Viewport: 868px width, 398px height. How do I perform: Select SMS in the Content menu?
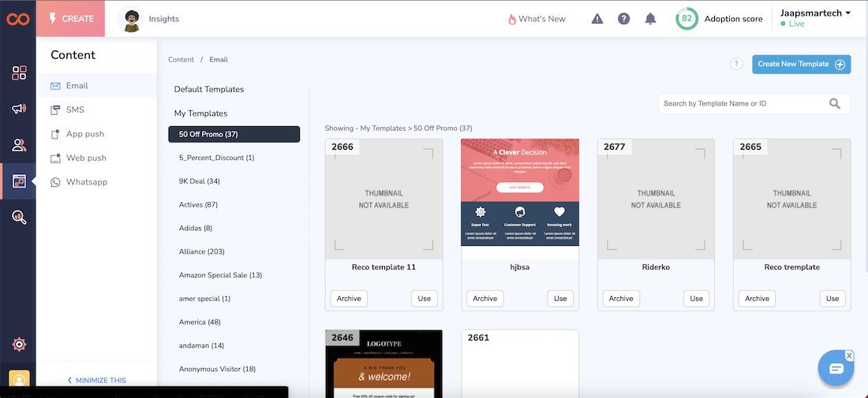coord(75,110)
